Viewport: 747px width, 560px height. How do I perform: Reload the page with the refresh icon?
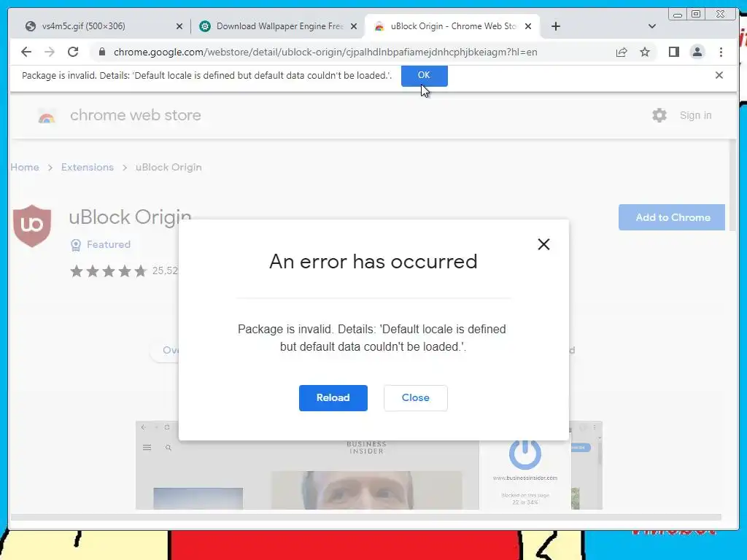tap(73, 52)
